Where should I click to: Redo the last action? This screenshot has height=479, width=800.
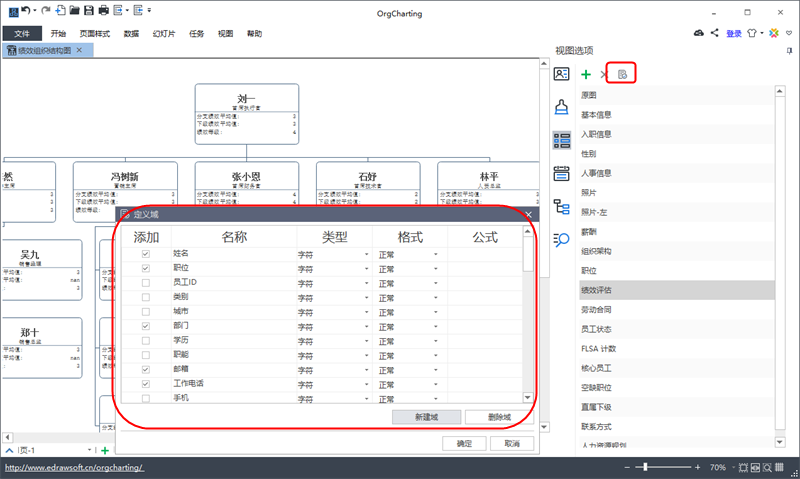click(x=46, y=10)
